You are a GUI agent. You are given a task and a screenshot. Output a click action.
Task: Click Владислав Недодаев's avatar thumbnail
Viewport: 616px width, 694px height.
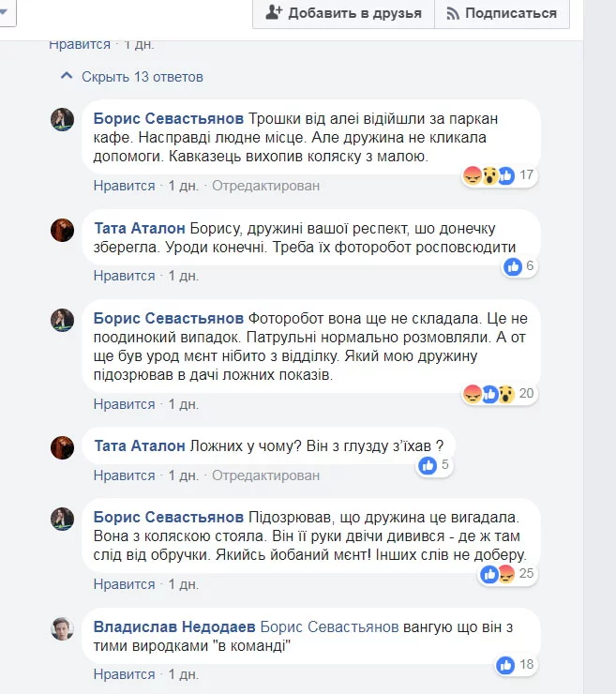click(x=62, y=628)
